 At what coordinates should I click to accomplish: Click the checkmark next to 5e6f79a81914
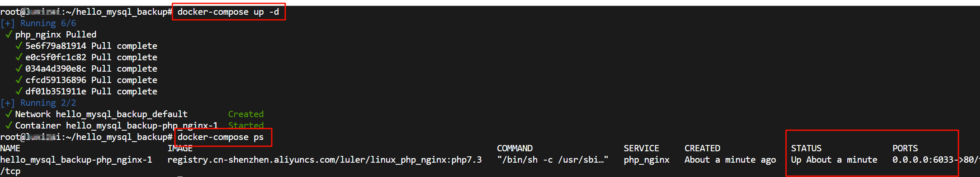19,46
